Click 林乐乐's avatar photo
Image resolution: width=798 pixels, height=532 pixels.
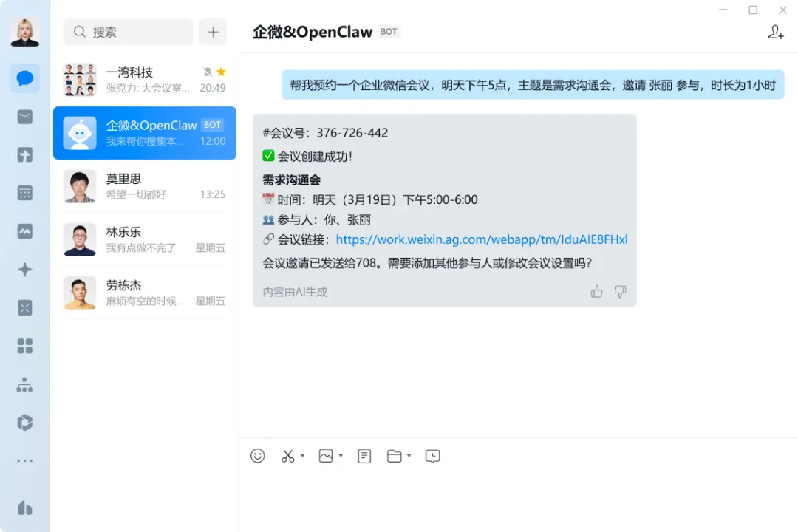[x=80, y=240]
